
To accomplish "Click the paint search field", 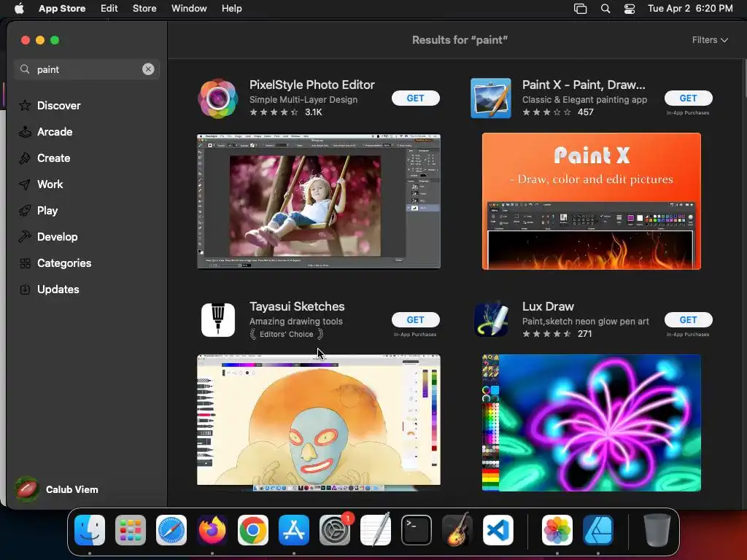I will 87,69.
